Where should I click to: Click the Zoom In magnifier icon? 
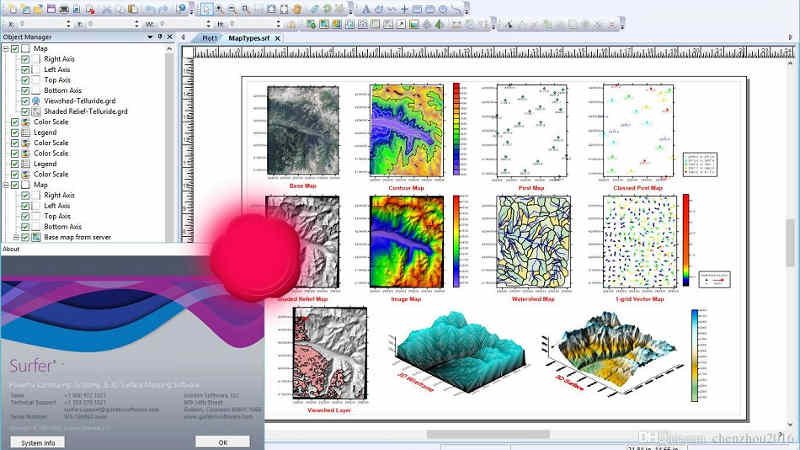click(219, 9)
